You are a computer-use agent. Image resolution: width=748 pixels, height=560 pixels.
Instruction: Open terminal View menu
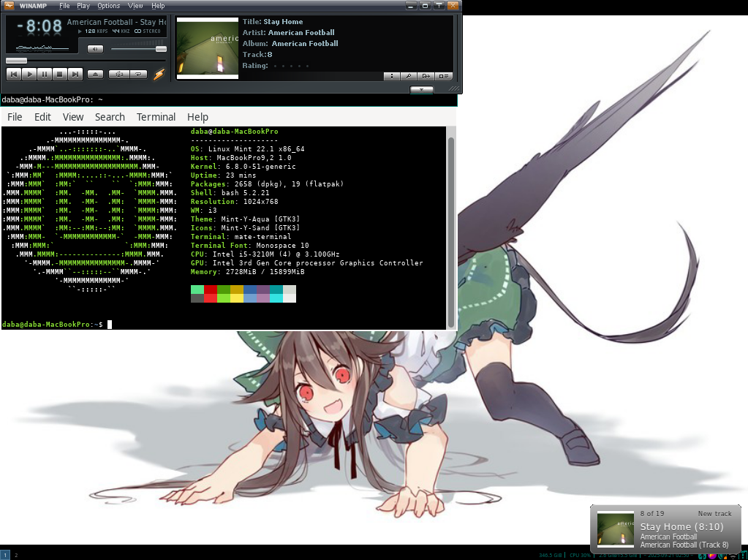73,117
